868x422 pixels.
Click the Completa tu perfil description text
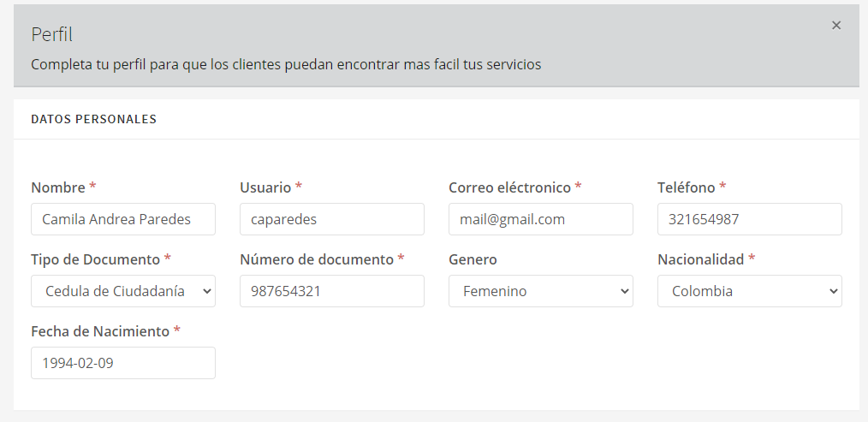tap(285, 64)
